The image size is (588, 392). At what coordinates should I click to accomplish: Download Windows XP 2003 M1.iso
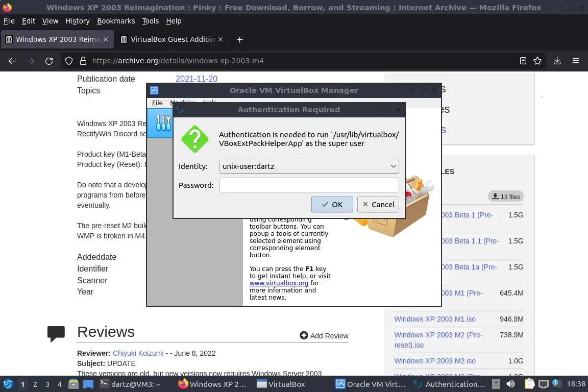[435, 319]
